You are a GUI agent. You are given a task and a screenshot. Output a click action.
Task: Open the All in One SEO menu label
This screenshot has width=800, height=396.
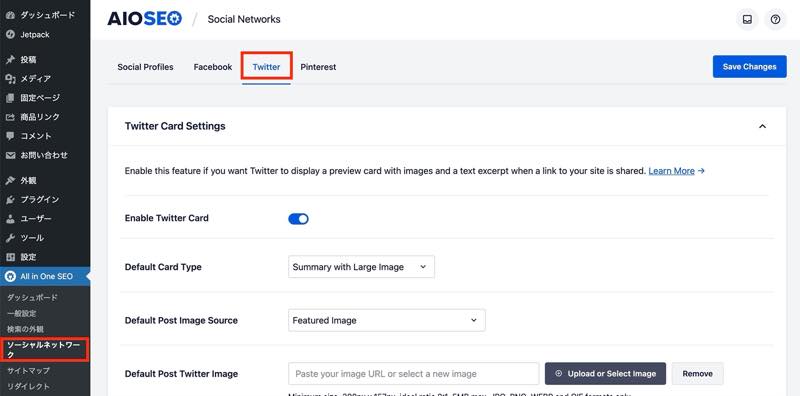coord(46,277)
